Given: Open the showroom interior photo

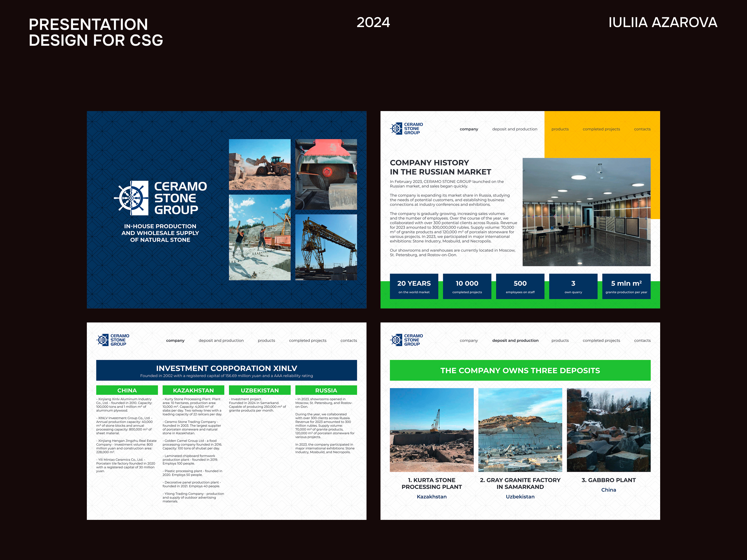Looking at the screenshot, I should click(586, 212).
